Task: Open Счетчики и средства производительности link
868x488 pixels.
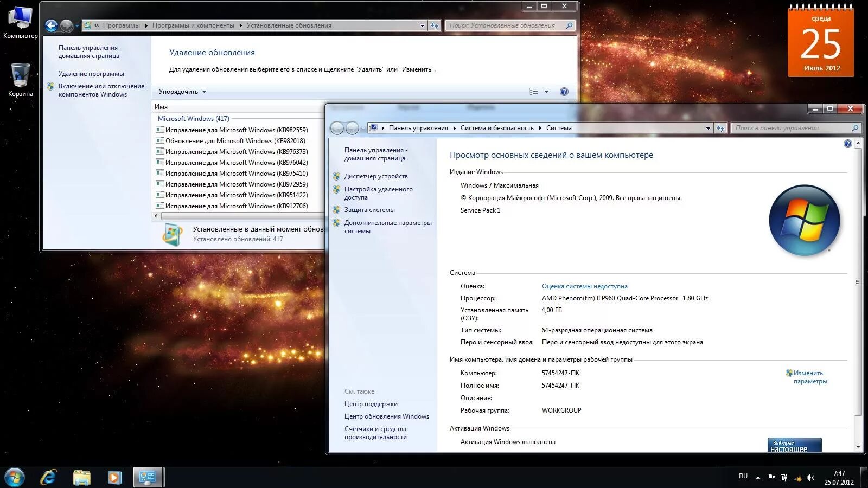Action: point(375,433)
